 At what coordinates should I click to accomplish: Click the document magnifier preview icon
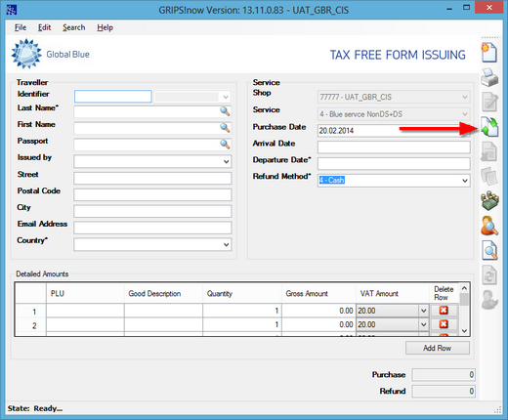tap(489, 250)
